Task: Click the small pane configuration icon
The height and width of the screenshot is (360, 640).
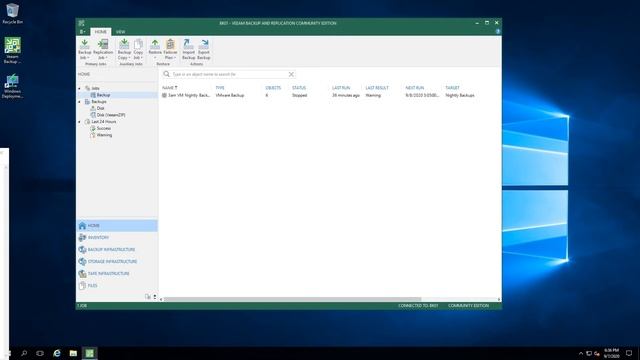Action: point(148,297)
